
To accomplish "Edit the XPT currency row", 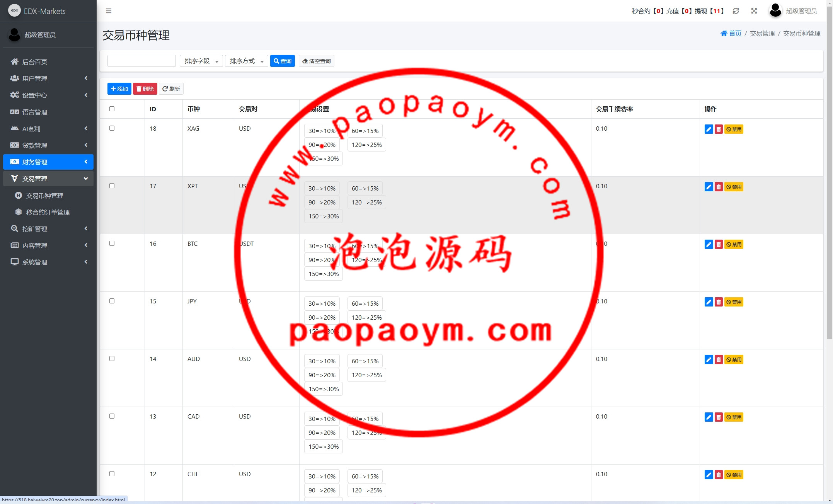I will [709, 187].
